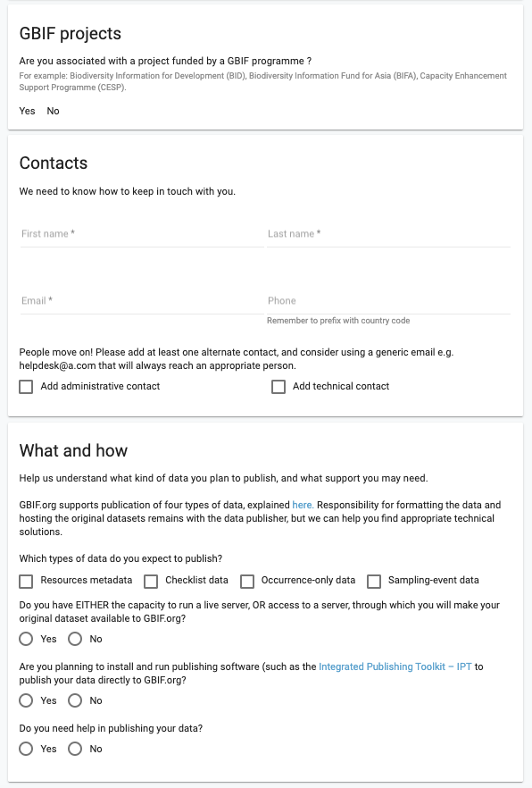
Task: Select Yes for needing publishing help
Action: pyautogui.click(x=26, y=749)
